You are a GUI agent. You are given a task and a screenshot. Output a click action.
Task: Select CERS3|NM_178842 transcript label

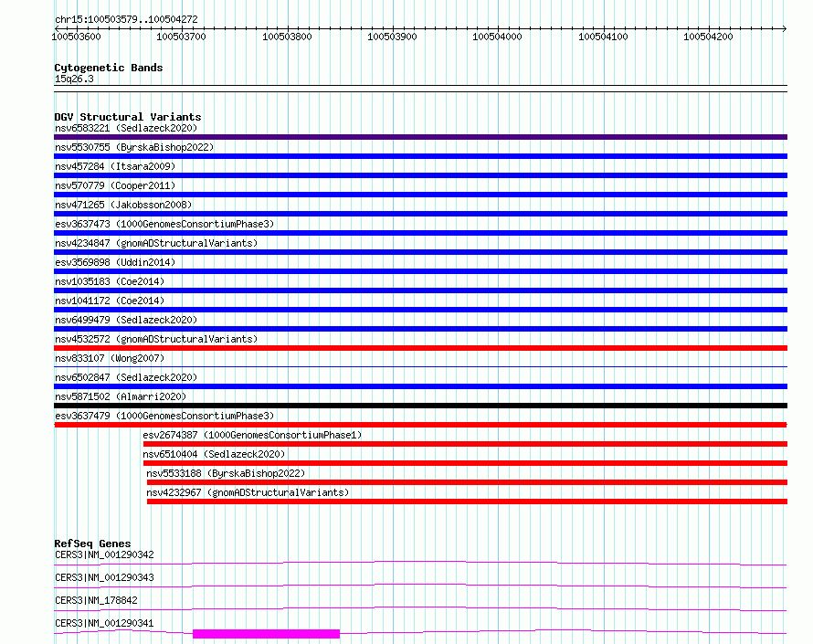[96, 600]
